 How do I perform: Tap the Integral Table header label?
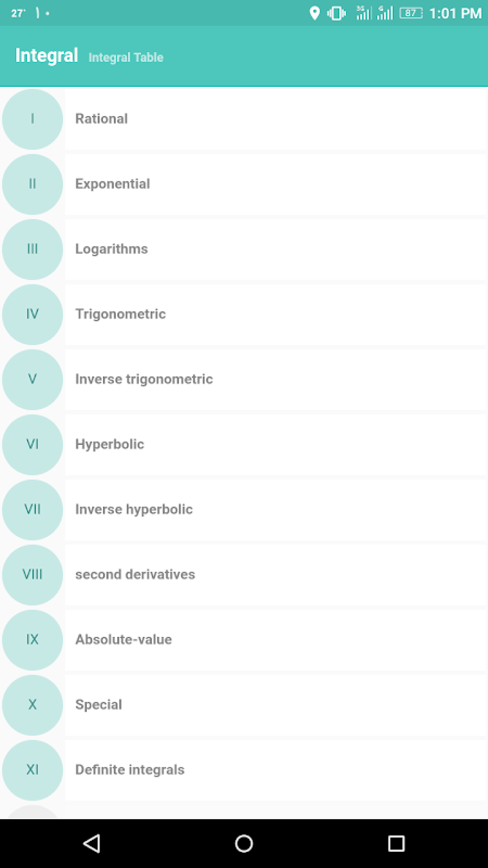click(125, 57)
